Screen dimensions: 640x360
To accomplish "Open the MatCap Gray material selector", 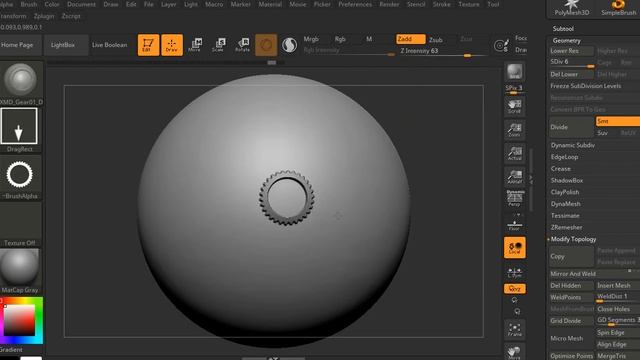I will coord(20,271).
